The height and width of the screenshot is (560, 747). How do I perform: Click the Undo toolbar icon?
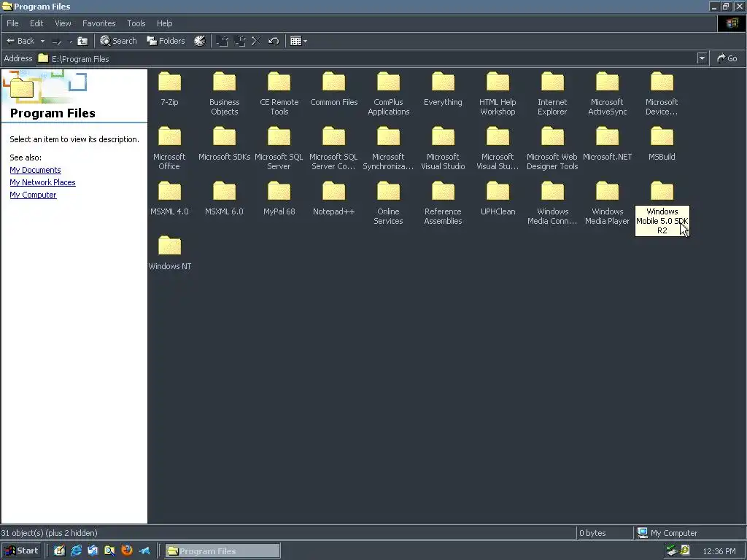274,41
